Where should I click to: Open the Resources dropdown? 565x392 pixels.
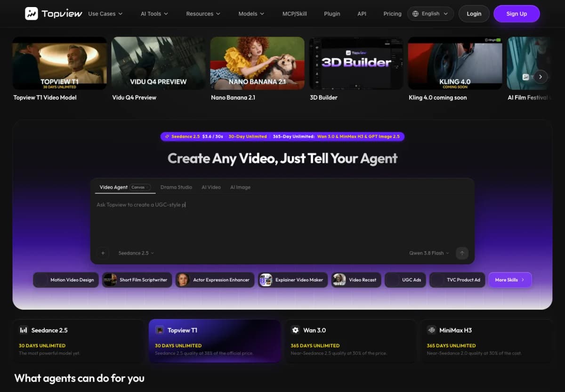203,14
